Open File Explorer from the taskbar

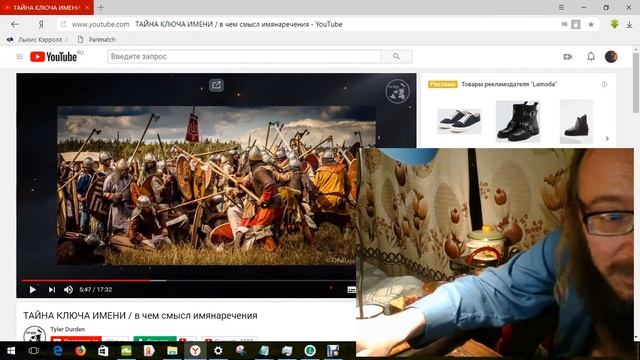(172, 351)
